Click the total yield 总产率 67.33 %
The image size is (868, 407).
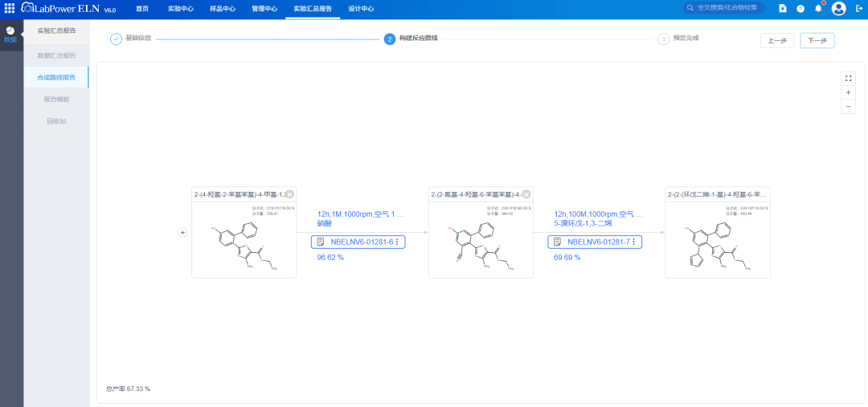point(128,389)
